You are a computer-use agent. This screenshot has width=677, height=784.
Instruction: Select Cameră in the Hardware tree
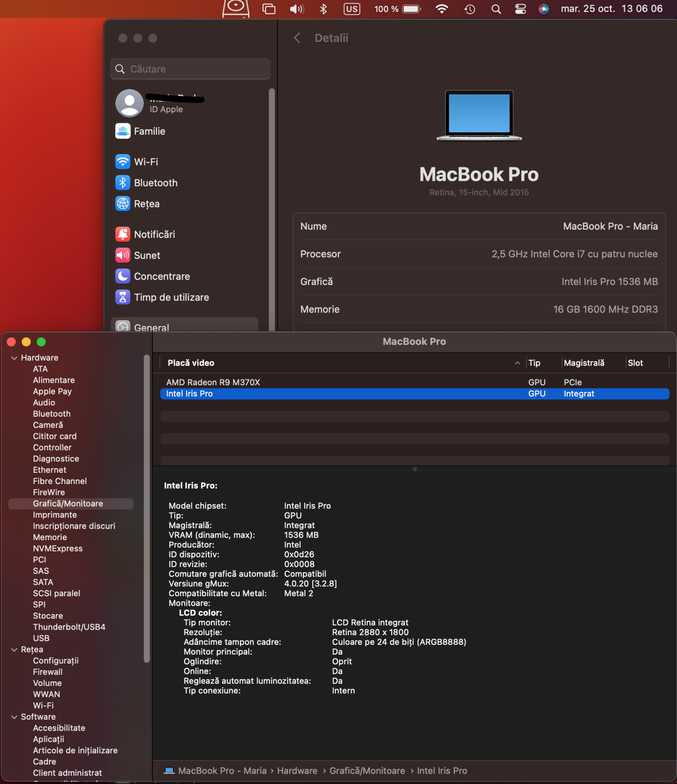[x=48, y=425]
